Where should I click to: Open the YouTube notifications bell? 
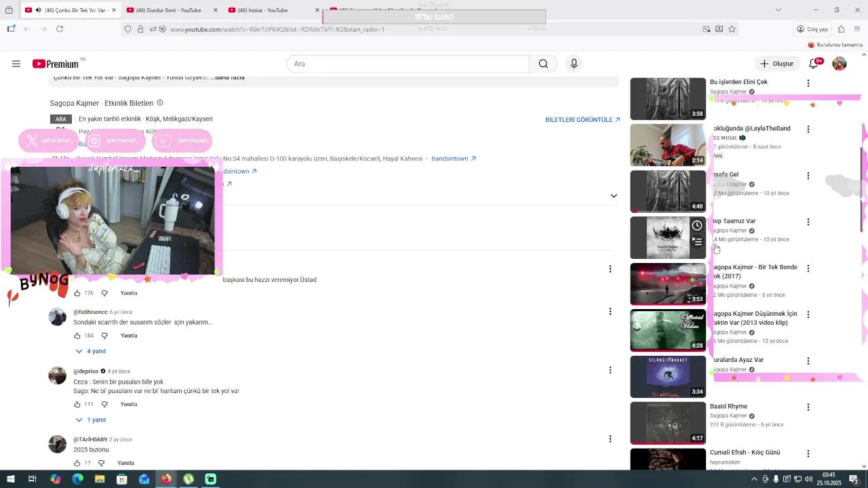coord(814,64)
